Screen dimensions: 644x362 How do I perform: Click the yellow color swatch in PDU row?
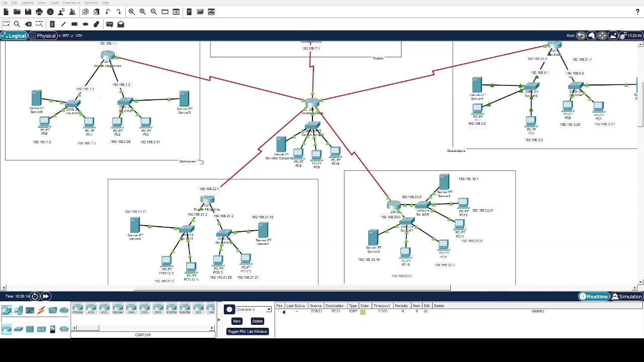(363, 312)
